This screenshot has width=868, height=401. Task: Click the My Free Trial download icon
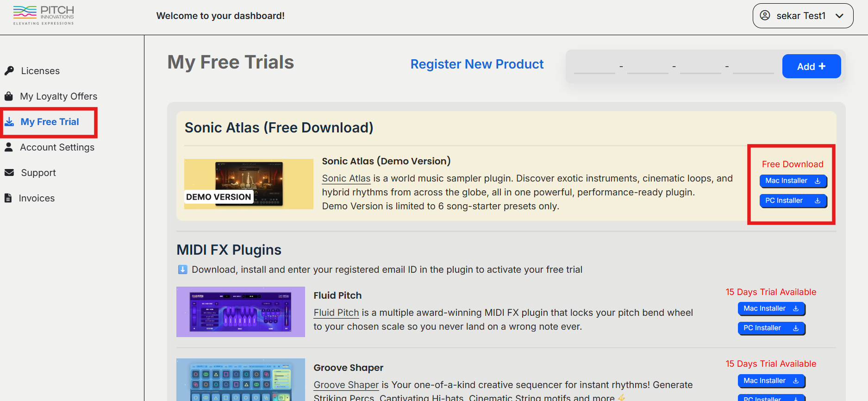[x=9, y=122]
